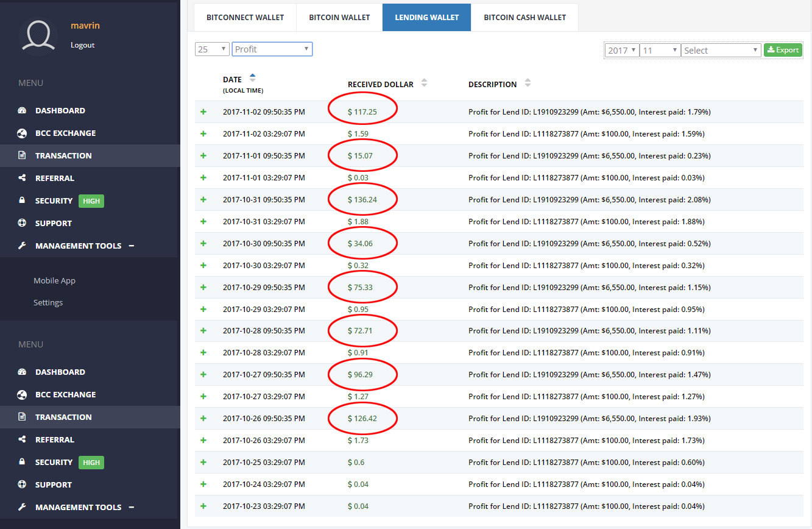Open the month dropdown showing 11
Screen dimensions: 812x529
[x=660, y=51]
